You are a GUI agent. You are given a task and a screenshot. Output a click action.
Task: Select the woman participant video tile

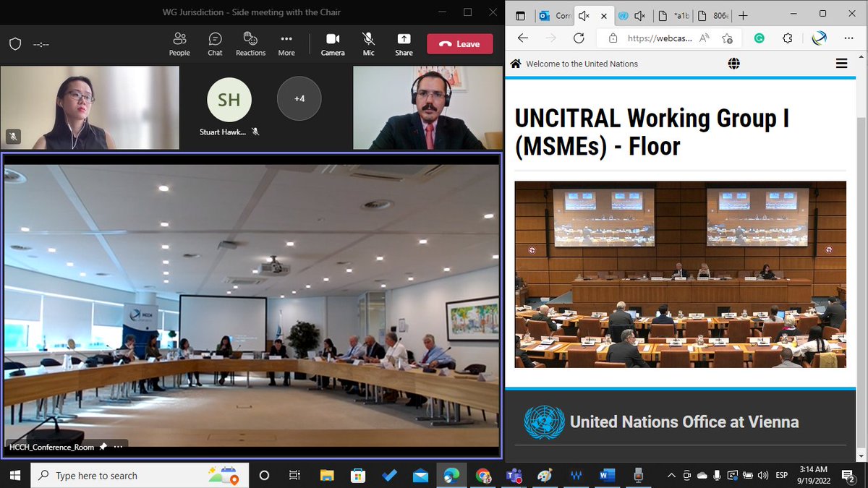90,108
